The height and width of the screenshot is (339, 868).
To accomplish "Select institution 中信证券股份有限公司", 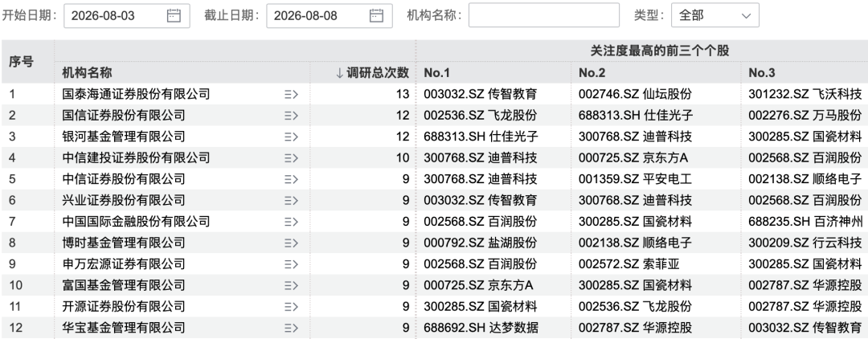I will [124, 179].
